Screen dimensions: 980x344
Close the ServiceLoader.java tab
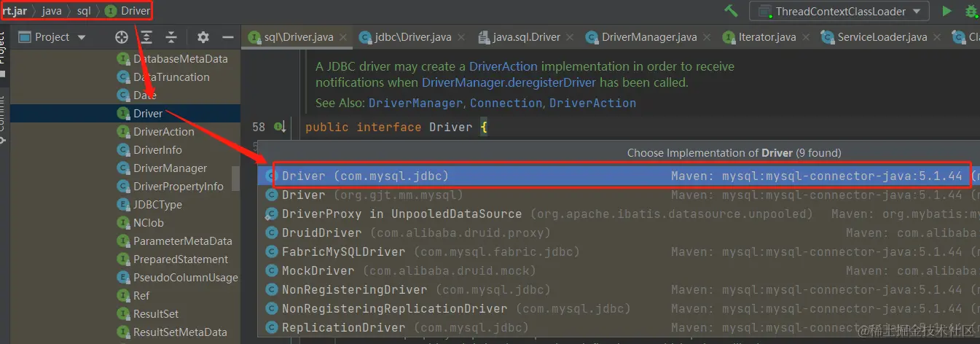point(936,37)
